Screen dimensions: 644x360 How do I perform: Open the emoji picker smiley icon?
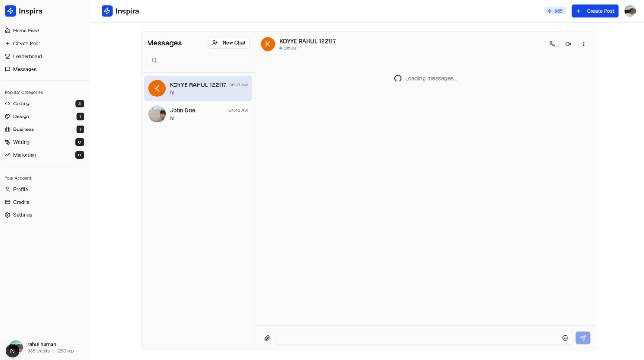565,338
